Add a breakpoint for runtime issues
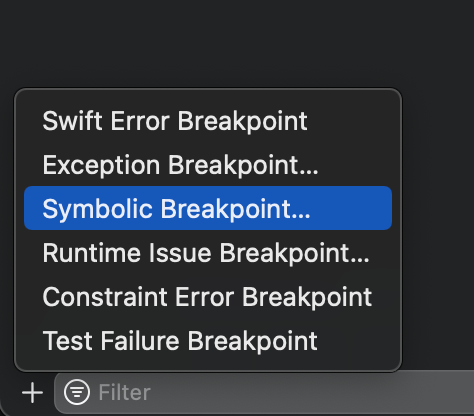The image size is (474, 416). tap(208, 253)
